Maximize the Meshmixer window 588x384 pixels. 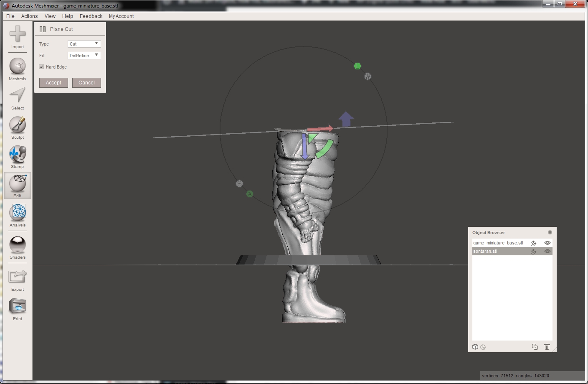(x=560, y=4)
